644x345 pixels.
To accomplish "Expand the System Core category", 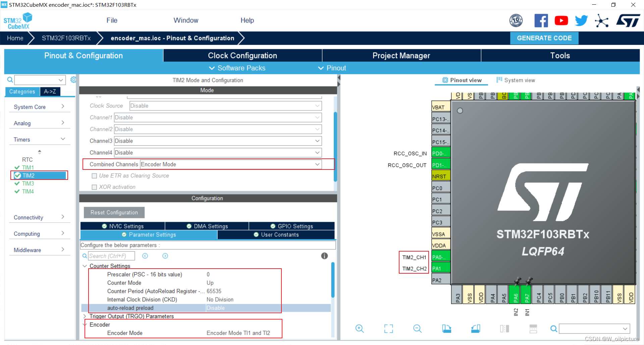I will (x=39, y=107).
